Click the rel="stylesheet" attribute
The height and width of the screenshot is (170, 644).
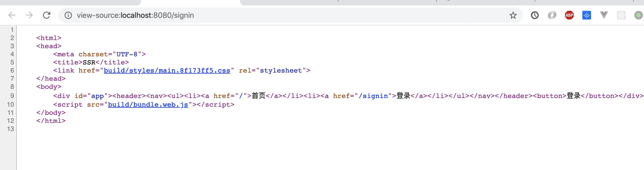pos(273,71)
